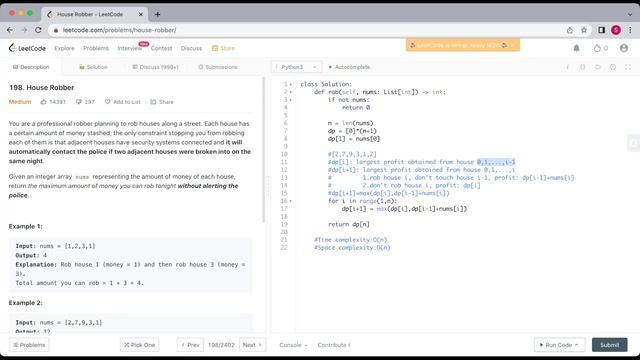The height and width of the screenshot is (360, 640).
Task: Close the House Robber tab
Action: coord(141,14)
